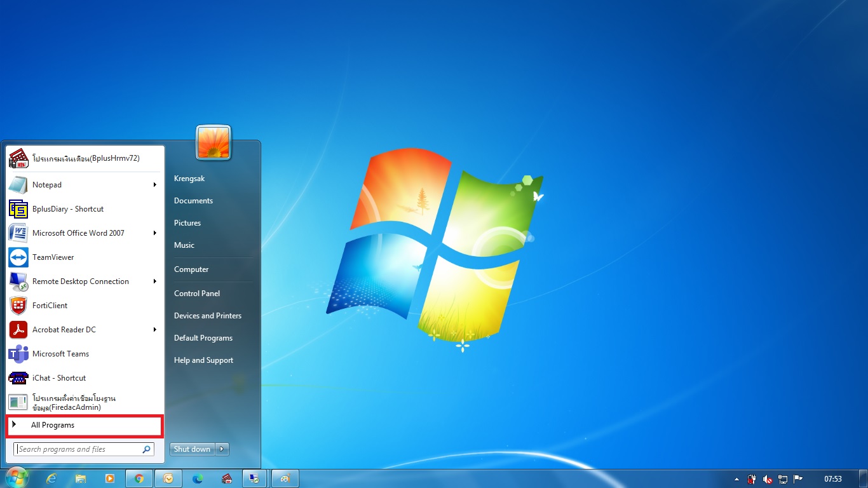Switch to Remote Desktop on taskbar
This screenshot has height=488, width=868.
coord(255,478)
